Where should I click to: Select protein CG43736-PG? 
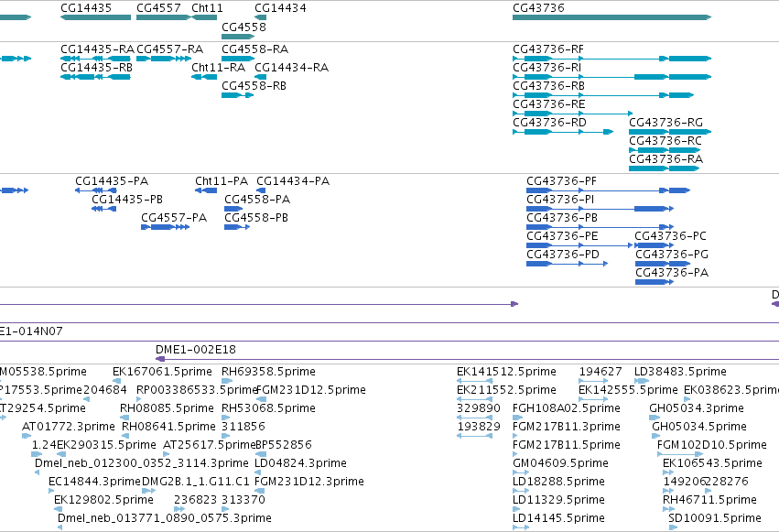(662, 265)
